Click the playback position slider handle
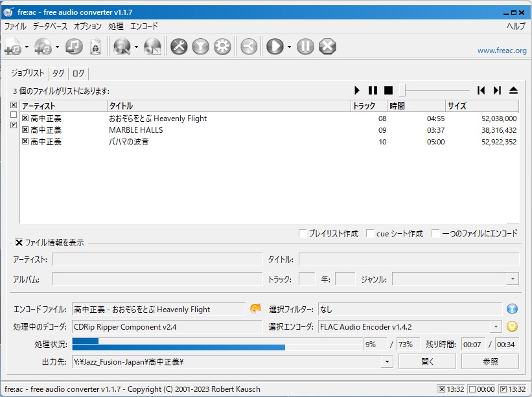532x397 pixels. pos(402,91)
